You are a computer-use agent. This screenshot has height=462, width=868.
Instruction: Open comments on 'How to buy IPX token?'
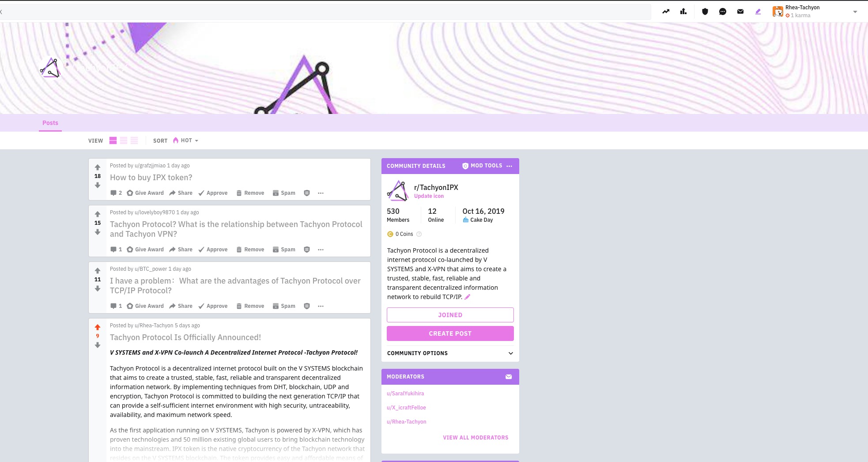click(x=116, y=193)
